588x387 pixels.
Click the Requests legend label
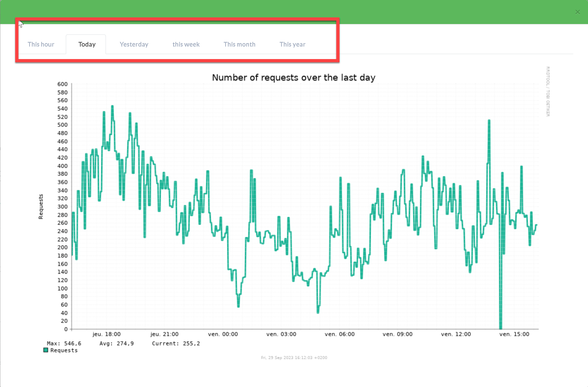tap(64, 350)
